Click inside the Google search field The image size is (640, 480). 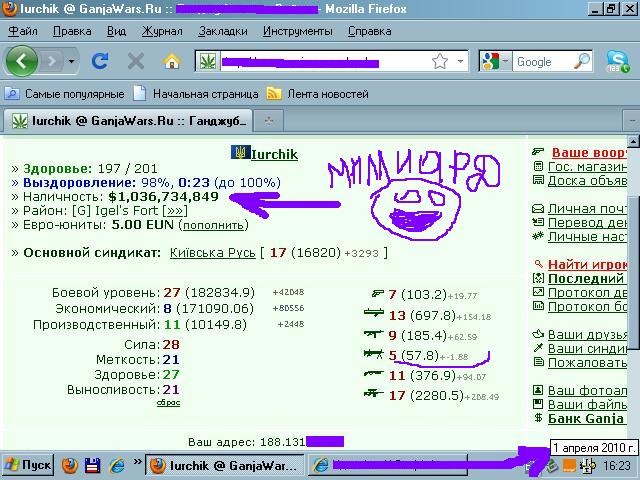click(x=542, y=62)
